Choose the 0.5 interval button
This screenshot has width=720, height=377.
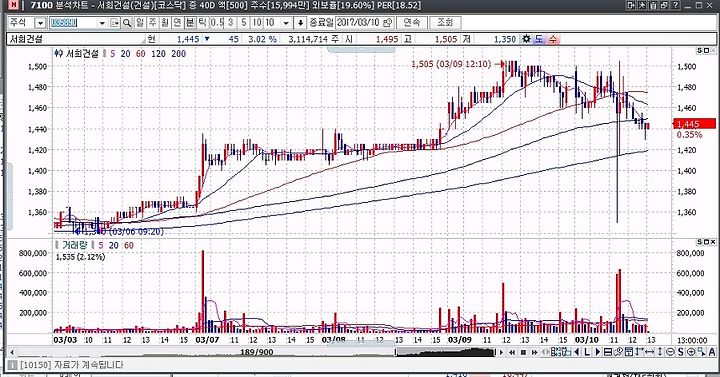click(x=218, y=23)
